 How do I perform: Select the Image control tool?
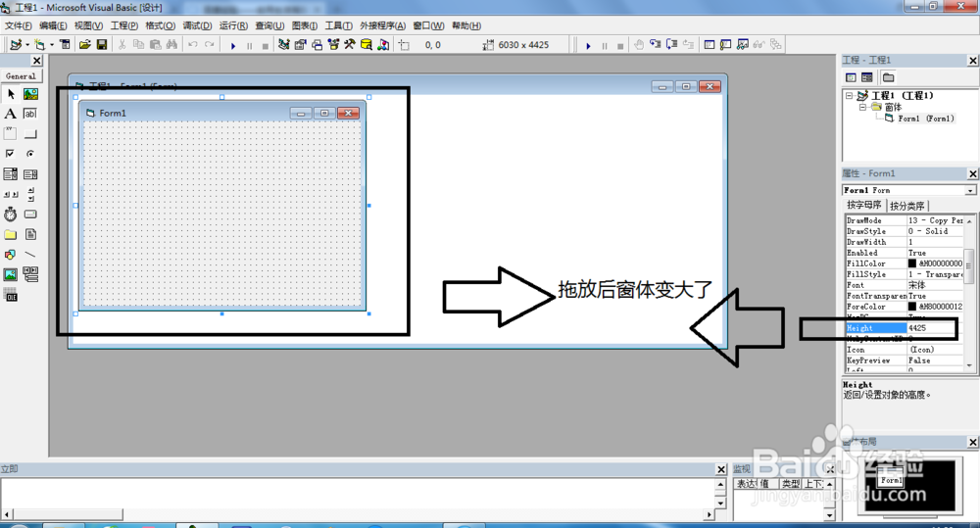pyautogui.click(x=11, y=274)
